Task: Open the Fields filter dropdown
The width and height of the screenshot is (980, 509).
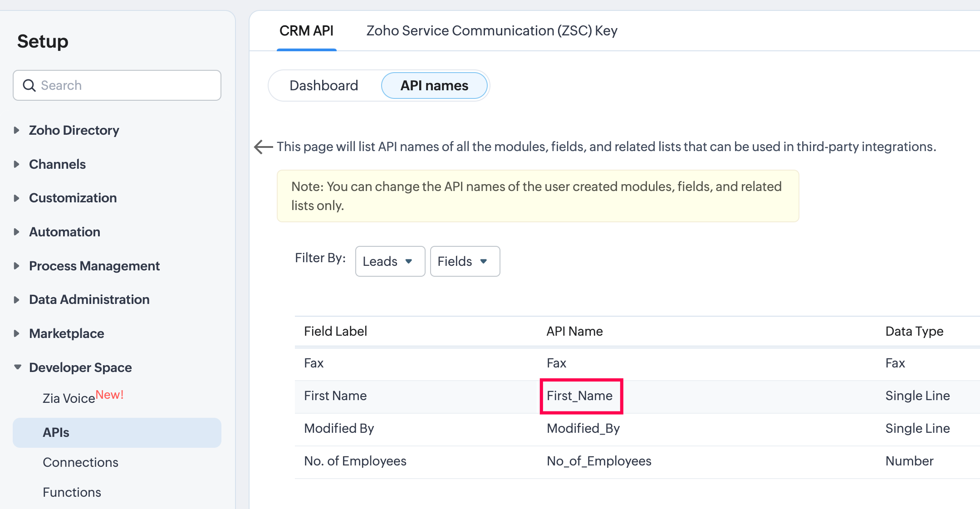Action: pos(465,261)
